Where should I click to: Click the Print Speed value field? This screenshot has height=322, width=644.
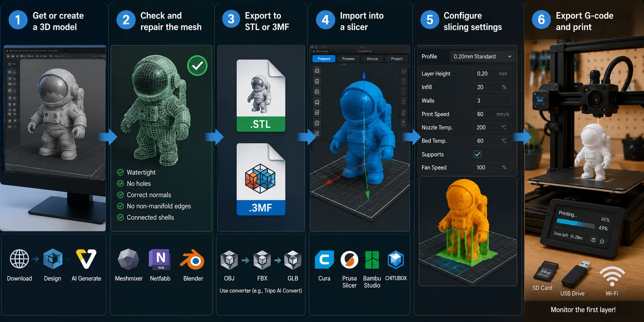click(x=492, y=114)
